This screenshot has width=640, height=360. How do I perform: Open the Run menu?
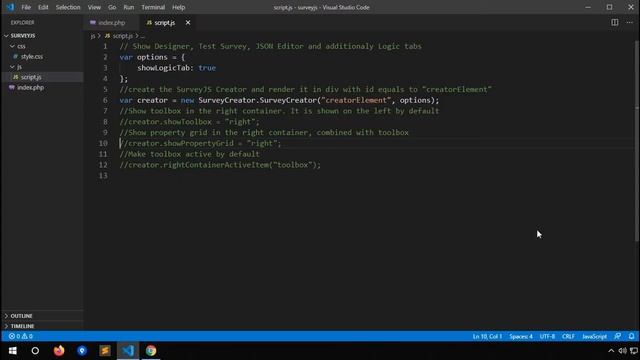129,7
